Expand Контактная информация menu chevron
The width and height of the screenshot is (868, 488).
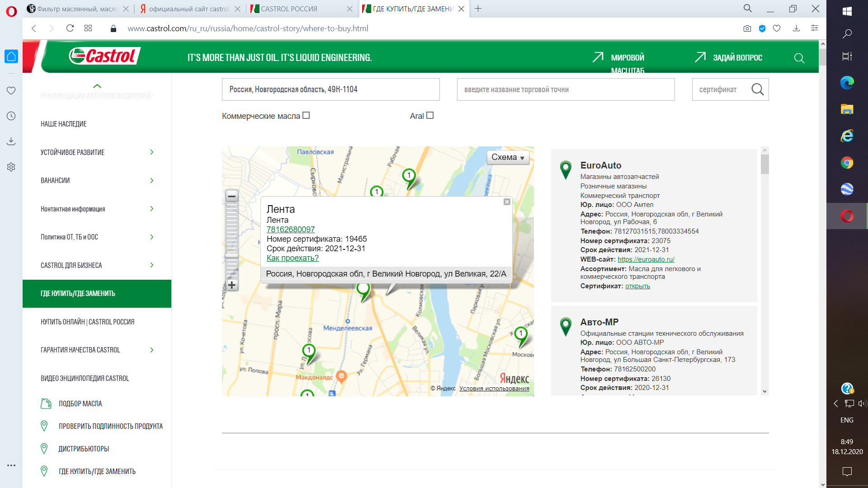[x=152, y=209]
